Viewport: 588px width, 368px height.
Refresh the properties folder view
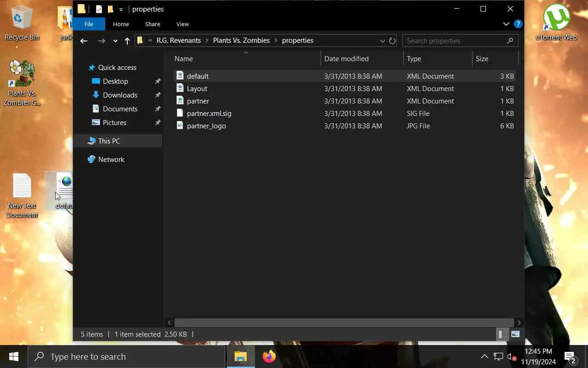pyautogui.click(x=392, y=40)
